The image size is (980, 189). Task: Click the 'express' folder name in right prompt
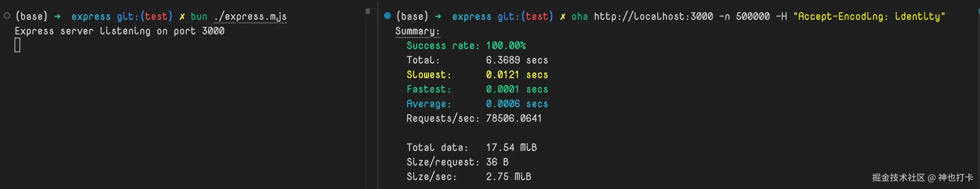pos(471,17)
